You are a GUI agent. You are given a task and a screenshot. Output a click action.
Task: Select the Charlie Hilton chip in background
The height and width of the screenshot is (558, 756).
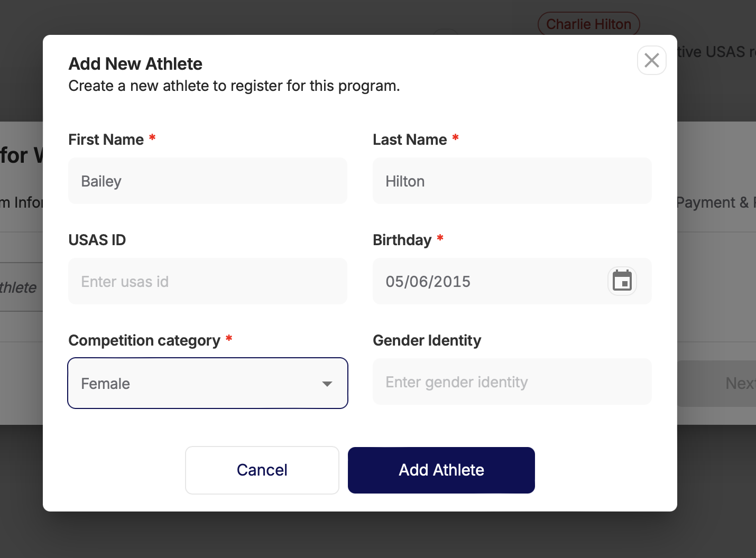[x=588, y=24]
